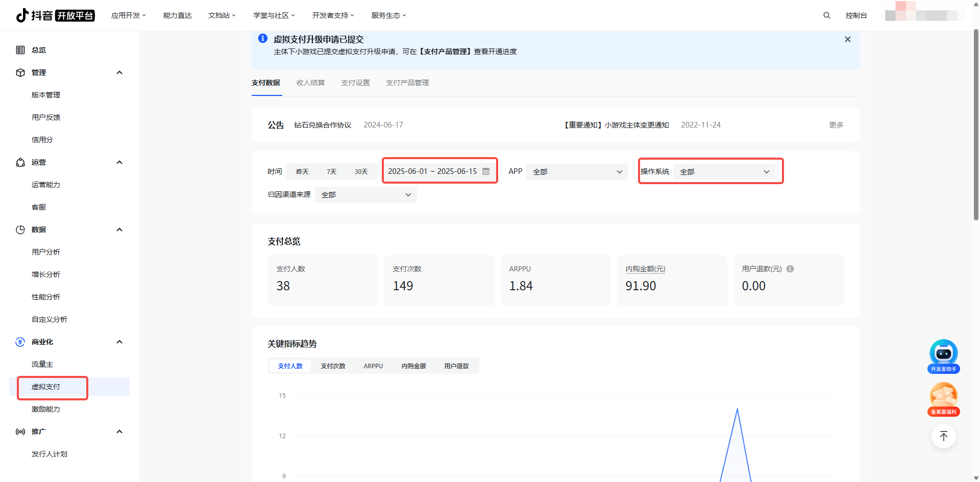Screen dimensions: 980x482
Task: Click 更多 link in announcements
Action: point(836,125)
